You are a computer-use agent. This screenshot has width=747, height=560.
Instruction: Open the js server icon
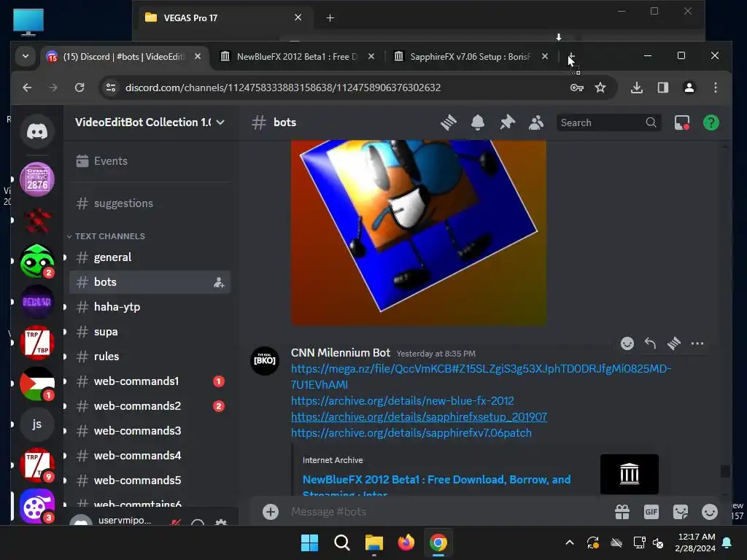click(x=36, y=424)
